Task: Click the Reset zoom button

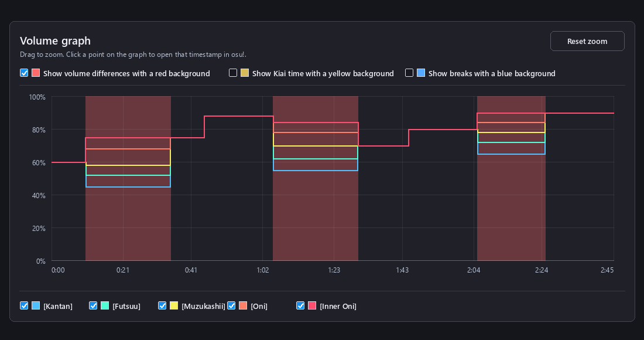Action: point(587,41)
